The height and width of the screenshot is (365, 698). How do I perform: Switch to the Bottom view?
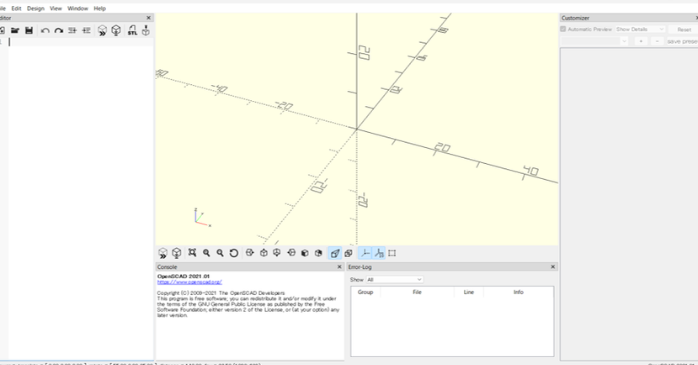tap(277, 253)
